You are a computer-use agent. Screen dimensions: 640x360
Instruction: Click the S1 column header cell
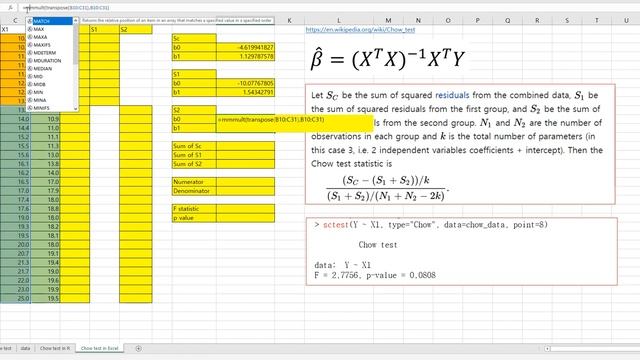point(104,29)
